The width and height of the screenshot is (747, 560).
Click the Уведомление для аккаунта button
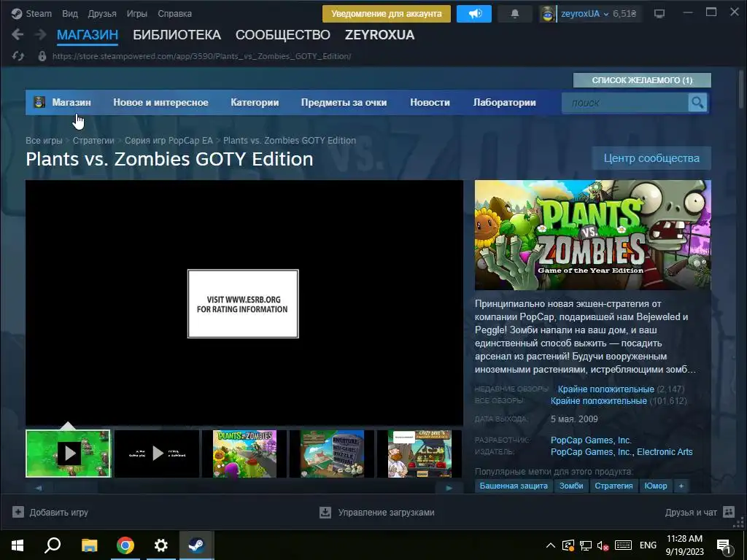(387, 14)
